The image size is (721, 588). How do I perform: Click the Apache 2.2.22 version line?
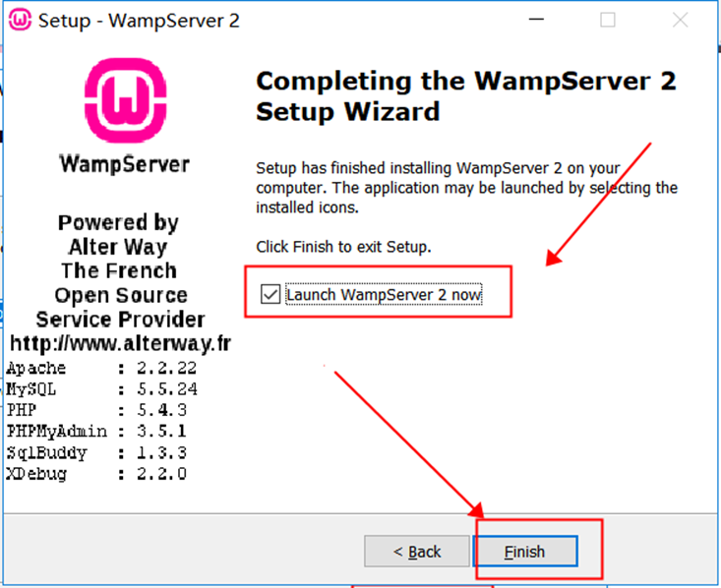[x=101, y=369]
